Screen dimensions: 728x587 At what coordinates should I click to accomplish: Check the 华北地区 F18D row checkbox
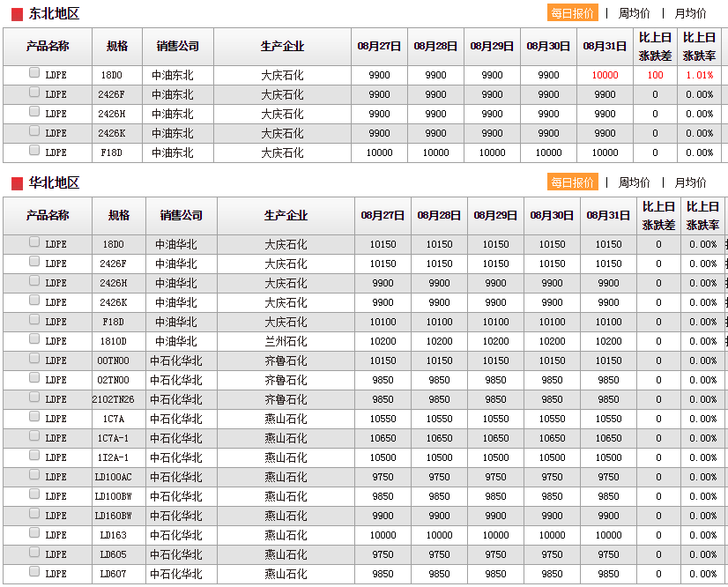pos(33,320)
